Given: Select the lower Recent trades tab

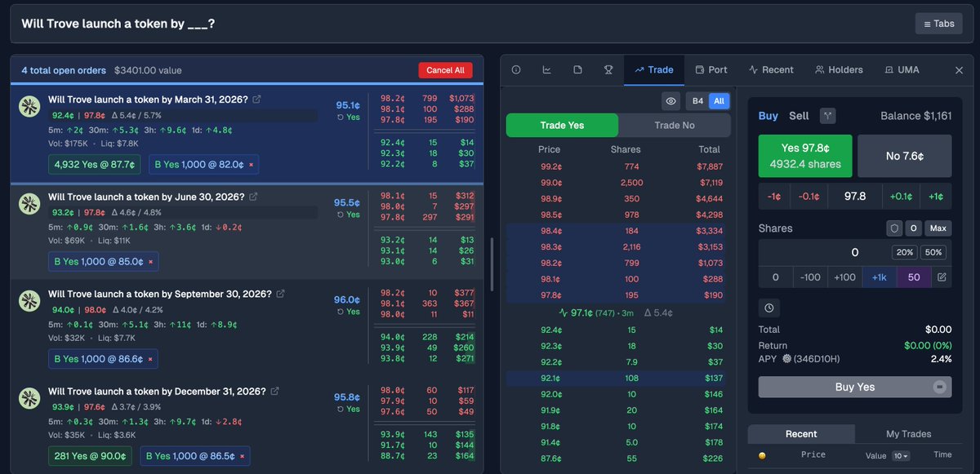Looking at the screenshot, I should [801, 434].
